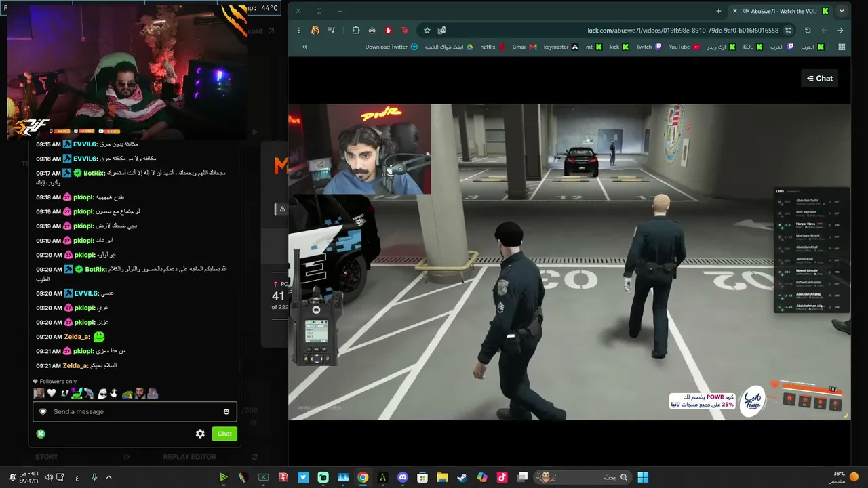
Task: Open the Chrome three-dot menu
Action: coord(298,30)
